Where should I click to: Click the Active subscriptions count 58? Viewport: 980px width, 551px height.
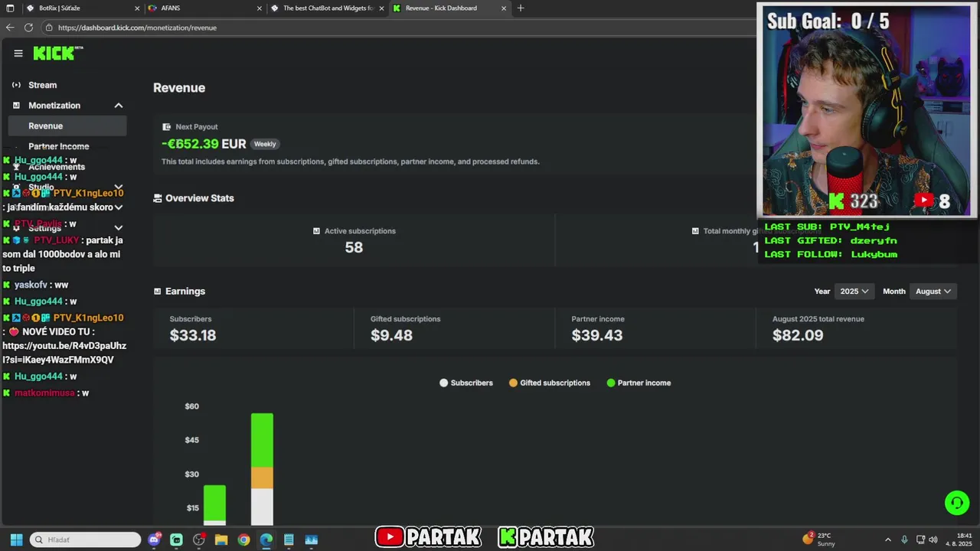pos(354,247)
